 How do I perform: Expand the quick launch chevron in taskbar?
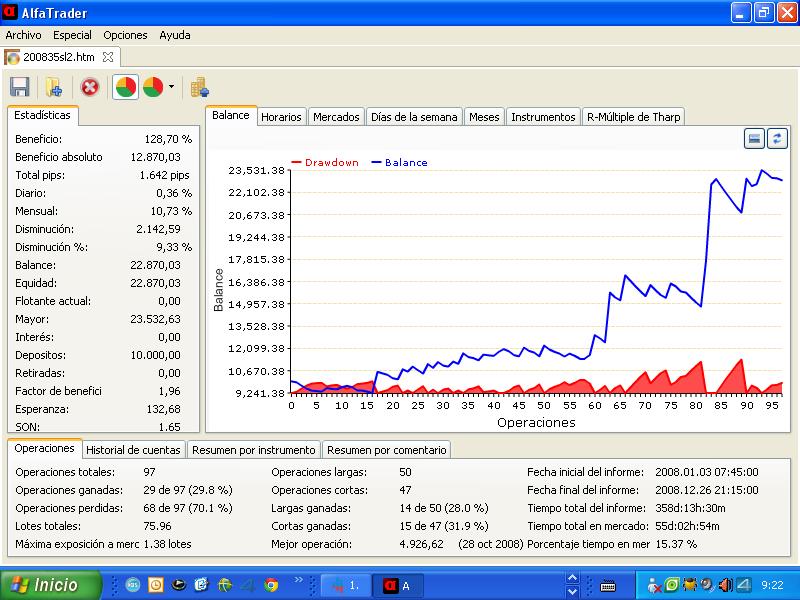[298, 580]
